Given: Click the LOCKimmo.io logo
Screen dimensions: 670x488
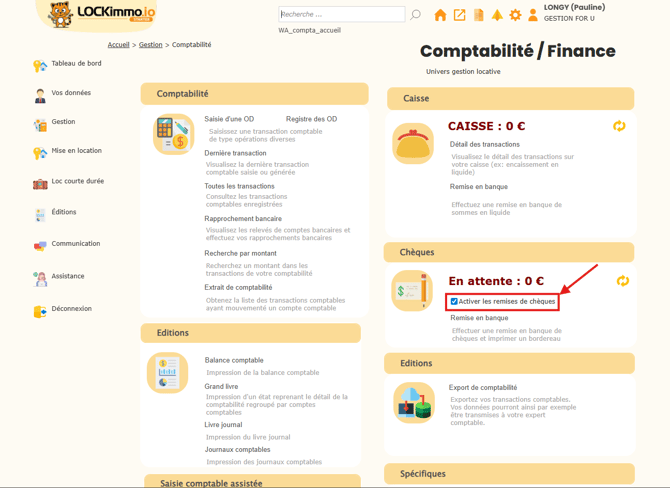Looking at the screenshot, I should [x=102, y=14].
